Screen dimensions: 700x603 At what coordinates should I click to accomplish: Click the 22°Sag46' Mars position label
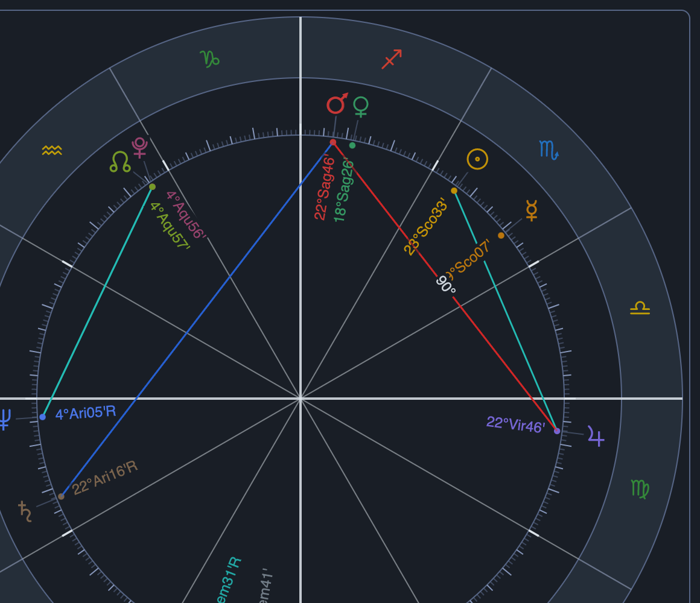click(325, 188)
